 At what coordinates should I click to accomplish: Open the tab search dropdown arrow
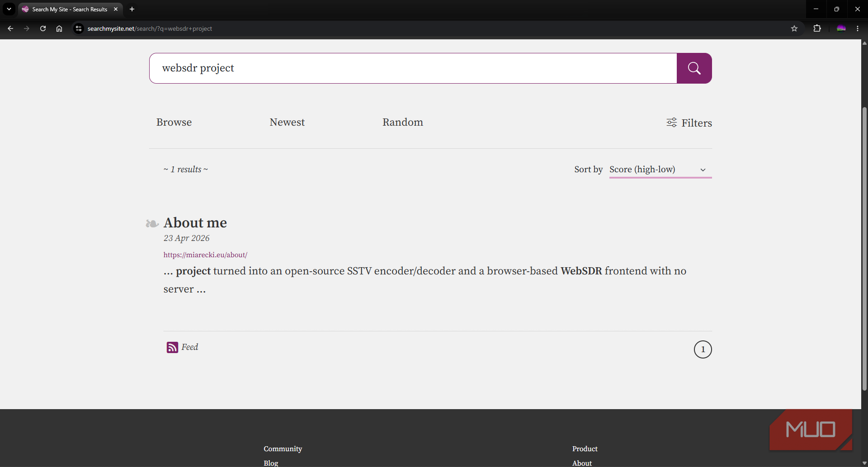click(x=9, y=9)
